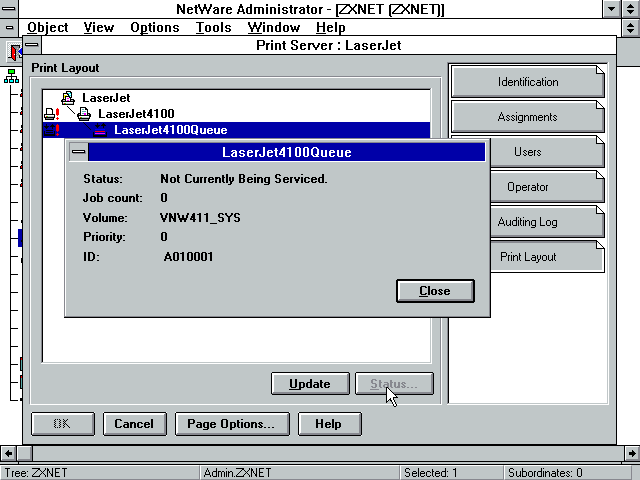Viewport: 640px width, 480px height.
Task: Click Selected: 1 in status bar
Action: (431, 473)
